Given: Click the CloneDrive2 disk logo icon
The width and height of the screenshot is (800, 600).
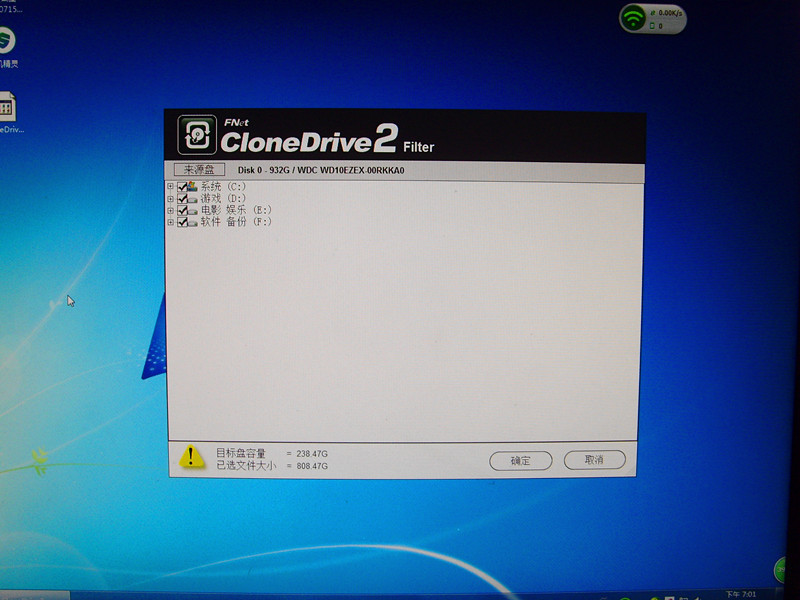Looking at the screenshot, I should click(x=197, y=135).
